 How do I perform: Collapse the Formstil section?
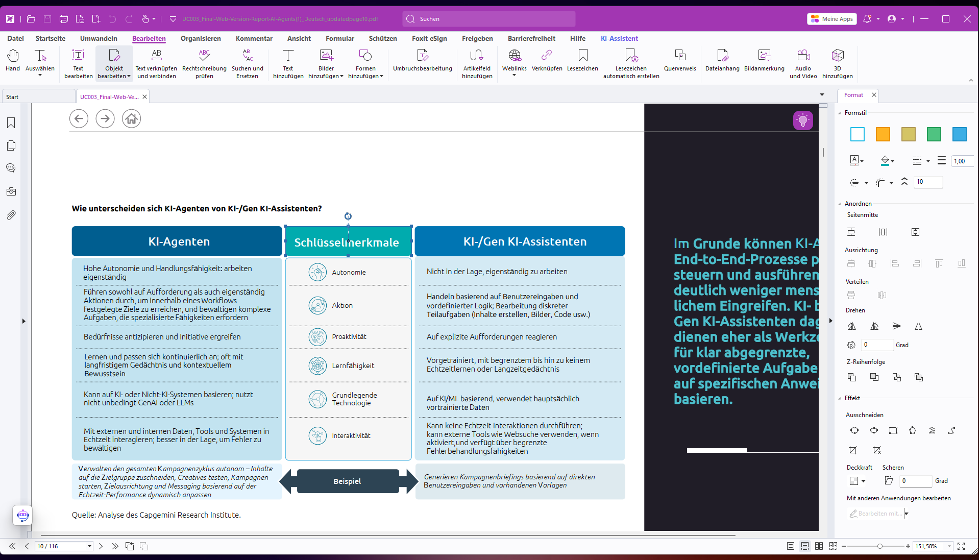840,113
